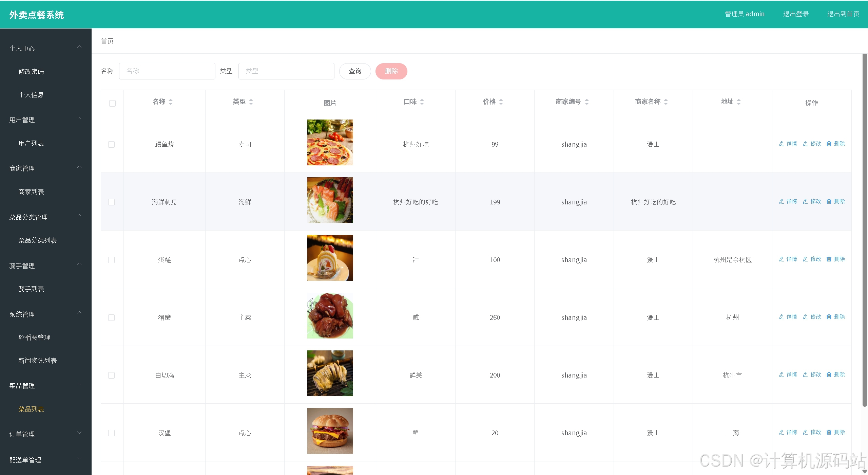Select the 海鲜刺身 row checkbox
Image resolution: width=868 pixels, height=475 pixels.
pos(111,202)
